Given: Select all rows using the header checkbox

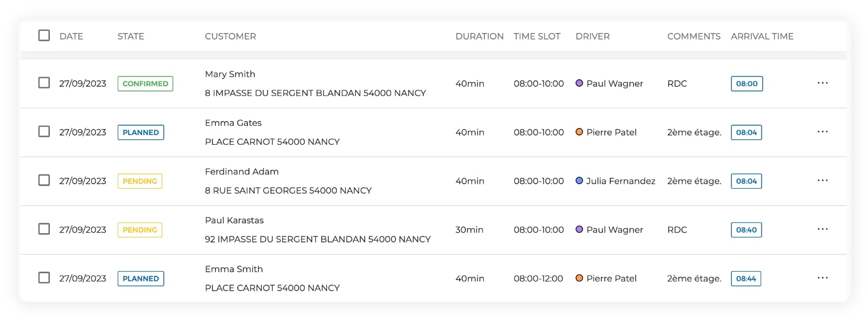Looking at the screenshot, I should (x=44, y=36).
